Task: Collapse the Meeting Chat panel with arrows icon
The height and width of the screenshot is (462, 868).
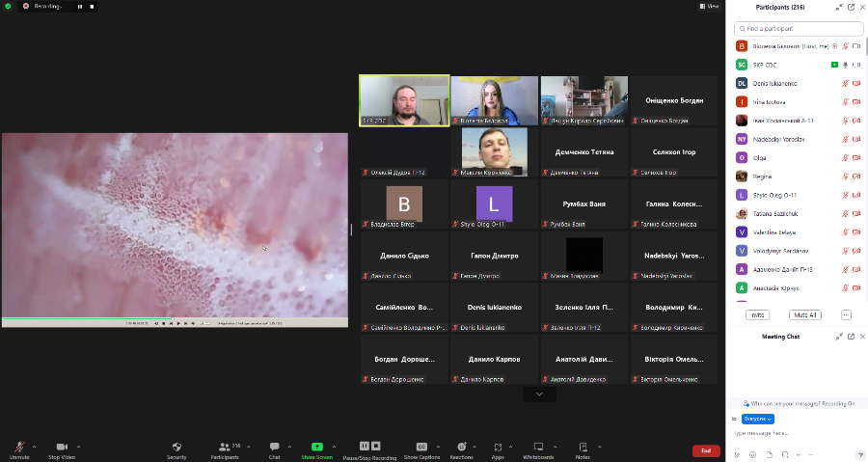Action: click(x=839, y=337)
